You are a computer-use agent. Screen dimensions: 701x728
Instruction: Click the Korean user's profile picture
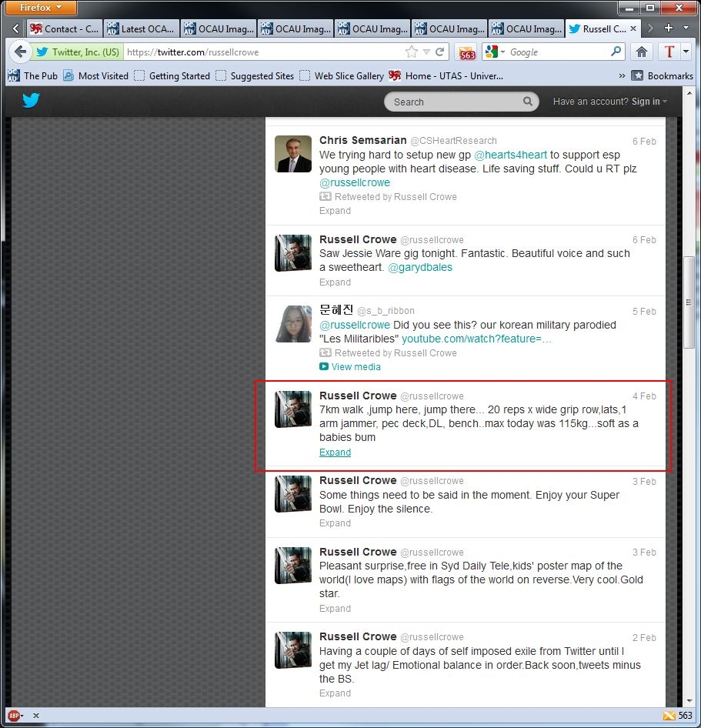point(293,324)
